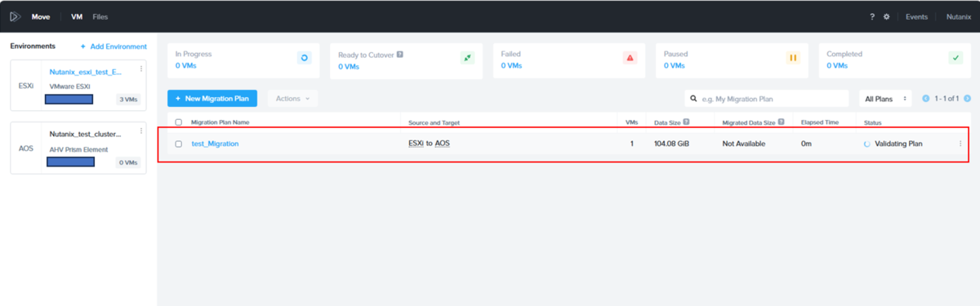The height and width of the screenshot is (306, 980).
Task: Click ESXi source in test_Migration row
Action: pos(416,144)
